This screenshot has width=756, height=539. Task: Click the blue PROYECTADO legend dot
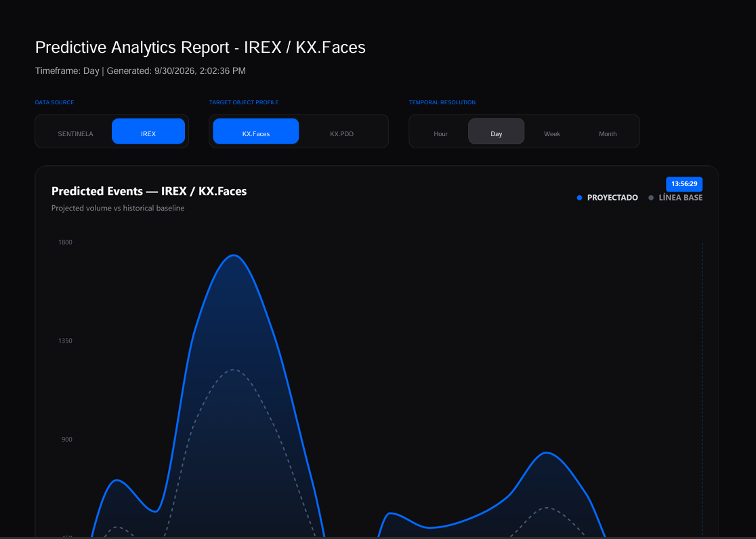coord(580,198)
